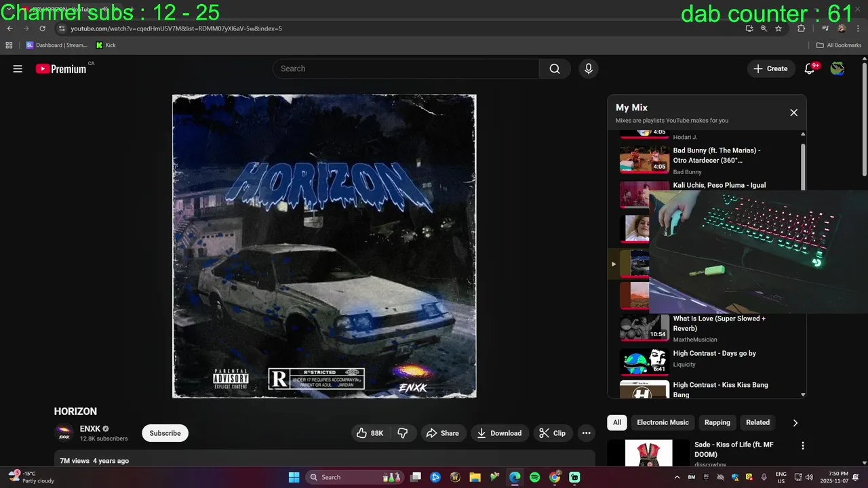This screenshot has height=488, width=868.
Task: Click the URL address bar
Action: pyautogui.click(x=400, y=28)
